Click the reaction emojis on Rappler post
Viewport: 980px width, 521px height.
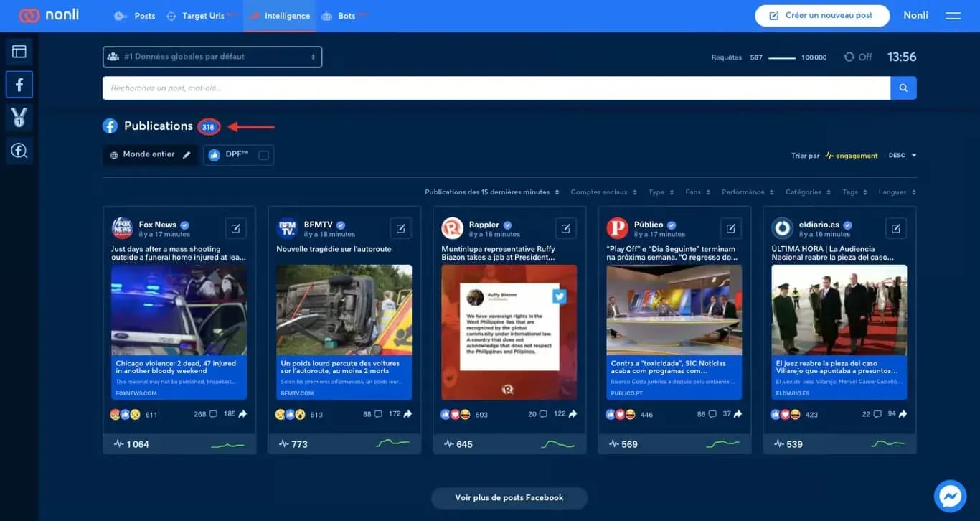coord(456,415)
